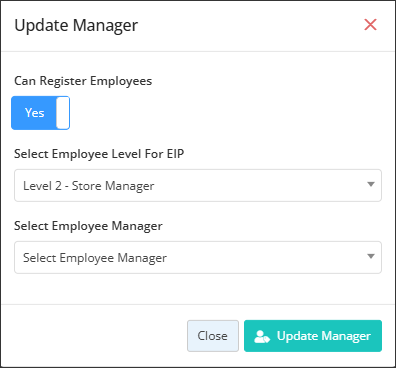Click the arrow icon of the Employee Manager dropdown
Screen dimensions: 396x368
(x=371, y=256)
